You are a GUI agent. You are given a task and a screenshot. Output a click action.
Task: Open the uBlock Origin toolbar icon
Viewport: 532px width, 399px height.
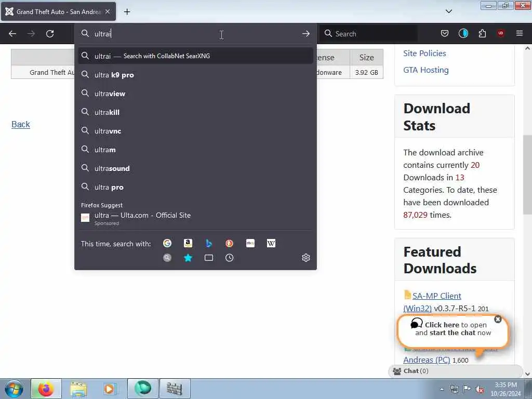coord(501,33)
